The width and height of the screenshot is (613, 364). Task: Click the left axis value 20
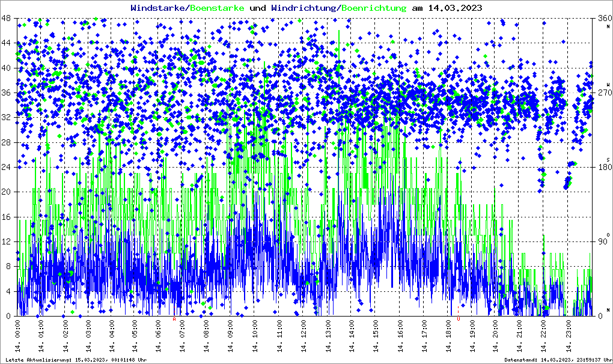6,192
